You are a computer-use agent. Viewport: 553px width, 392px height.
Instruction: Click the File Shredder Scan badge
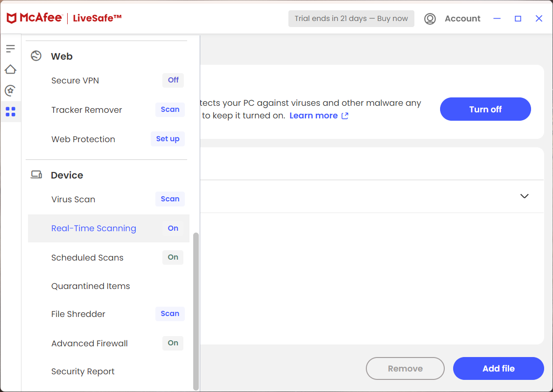click(170, 313)
